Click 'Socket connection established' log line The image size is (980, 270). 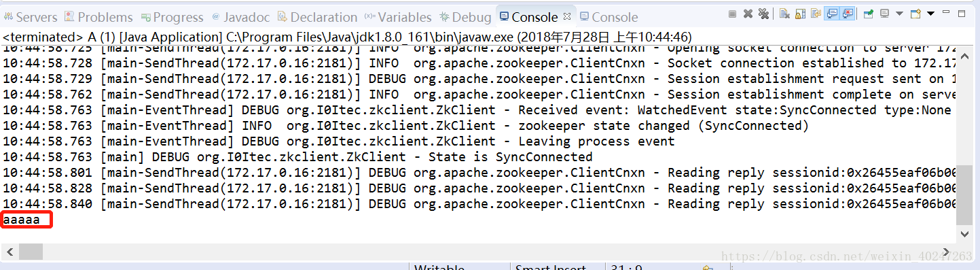pos(479,63)
